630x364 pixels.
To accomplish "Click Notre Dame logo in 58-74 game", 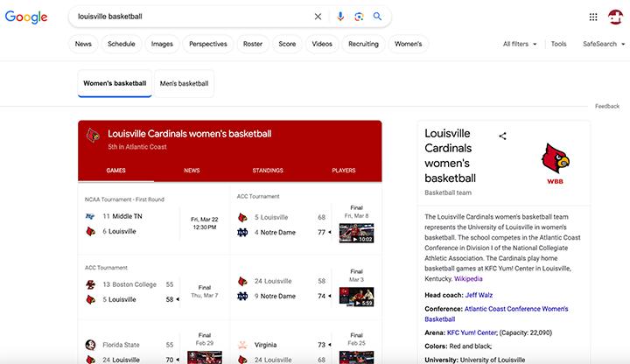I will click(x=242, y=296).
